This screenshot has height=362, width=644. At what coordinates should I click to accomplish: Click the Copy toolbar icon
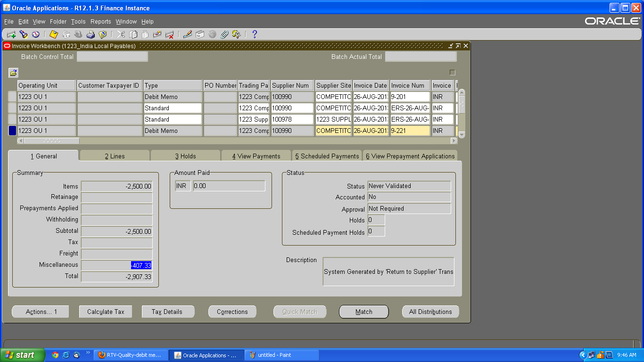(x=133, y=34)
